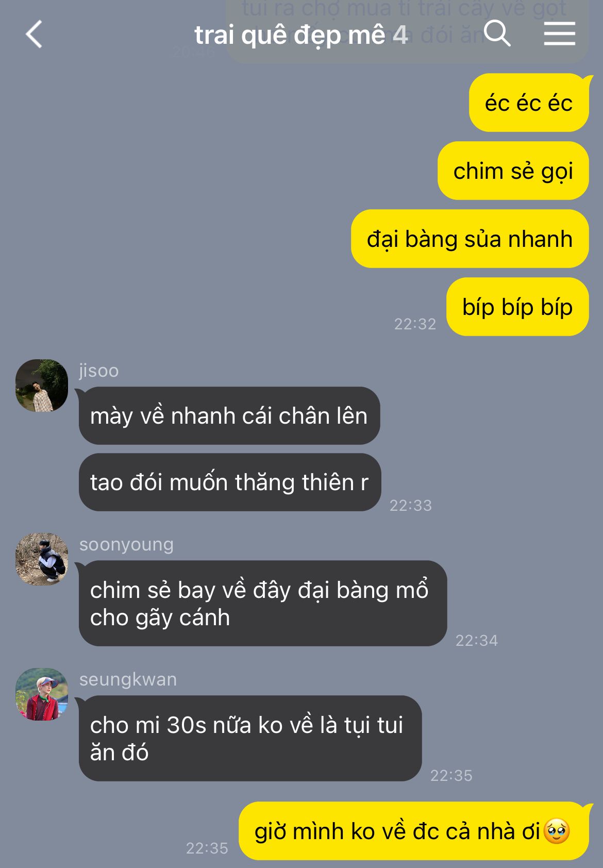Tap the soonyoung sender name

(126, 544)
